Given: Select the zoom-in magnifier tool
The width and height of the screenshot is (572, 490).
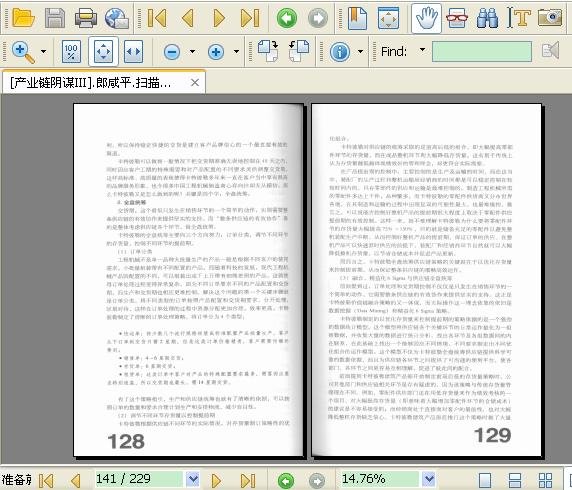Looking at the screenshot, I should click(x=23, y=52).
